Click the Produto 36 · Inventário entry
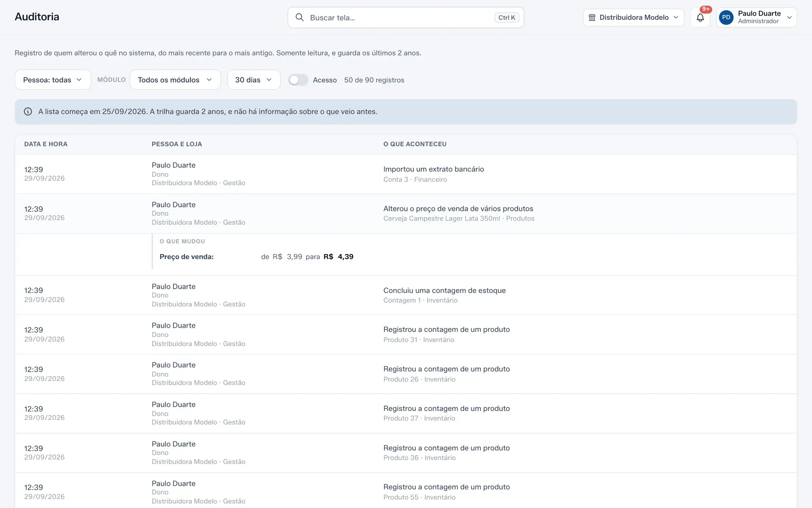The image size is (812, 508). [419, 458]
